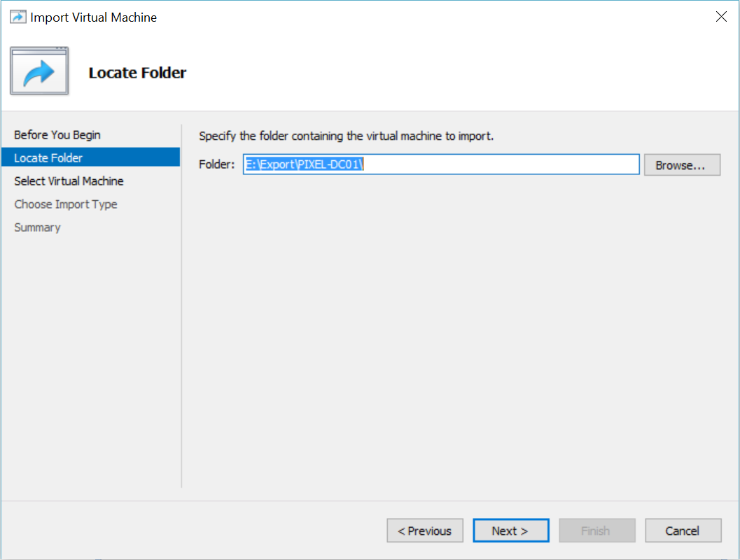
Task: Click inside the Folder path text field
Action: (x=490, y=164)
